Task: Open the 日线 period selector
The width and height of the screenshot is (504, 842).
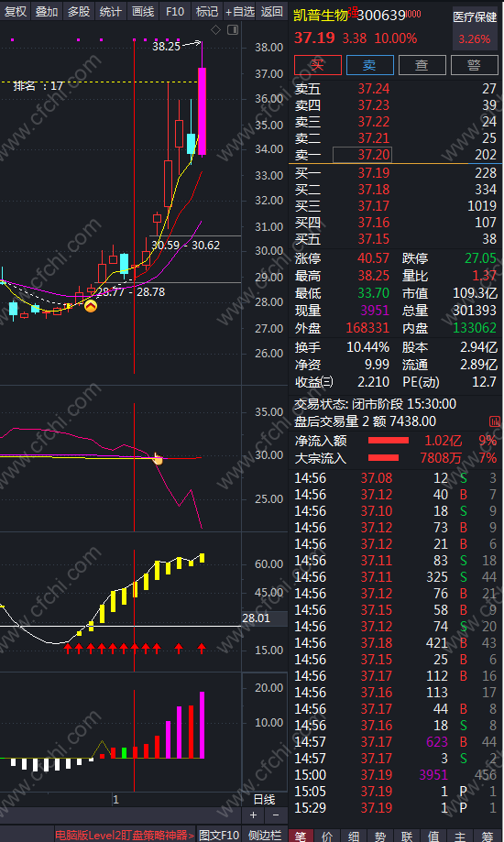Action: pos(264,800)
